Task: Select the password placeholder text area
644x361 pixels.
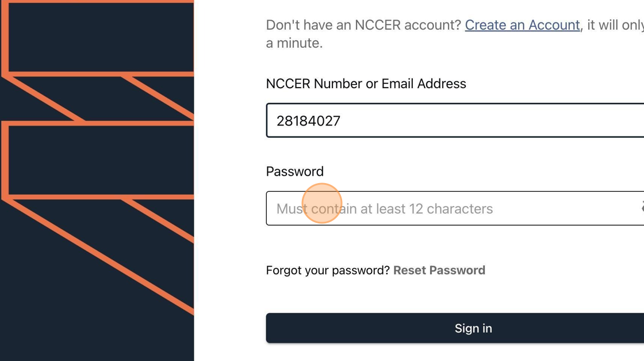Action: [384, 208]
